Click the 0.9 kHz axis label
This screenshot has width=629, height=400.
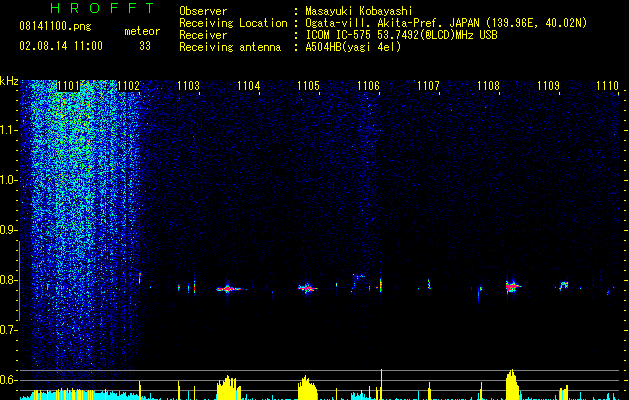point(8,230)
